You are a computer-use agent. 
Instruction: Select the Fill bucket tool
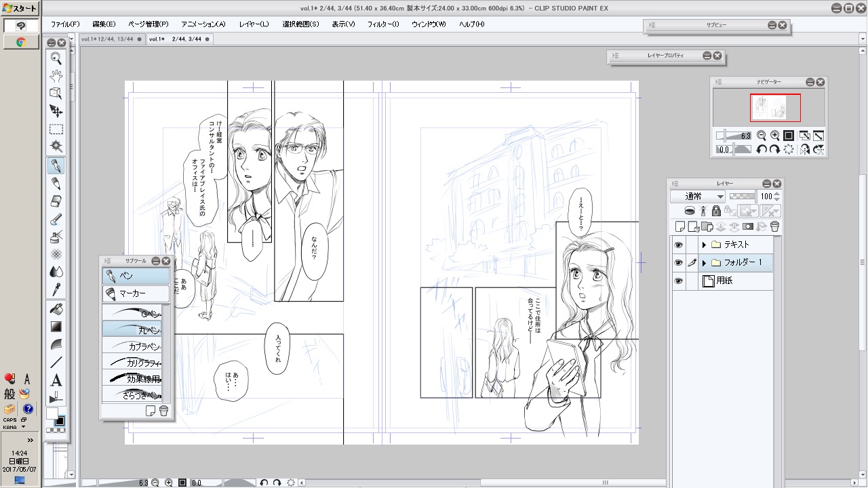(x=56, y=309)
